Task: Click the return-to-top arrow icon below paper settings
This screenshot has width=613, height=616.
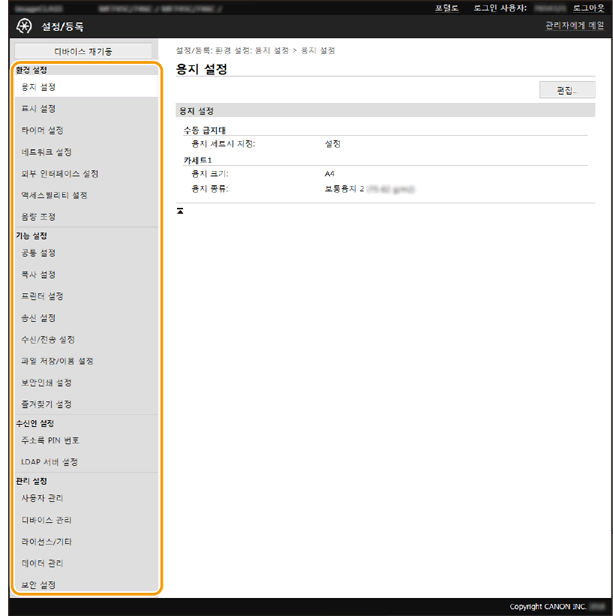Action: coord(180,211)
